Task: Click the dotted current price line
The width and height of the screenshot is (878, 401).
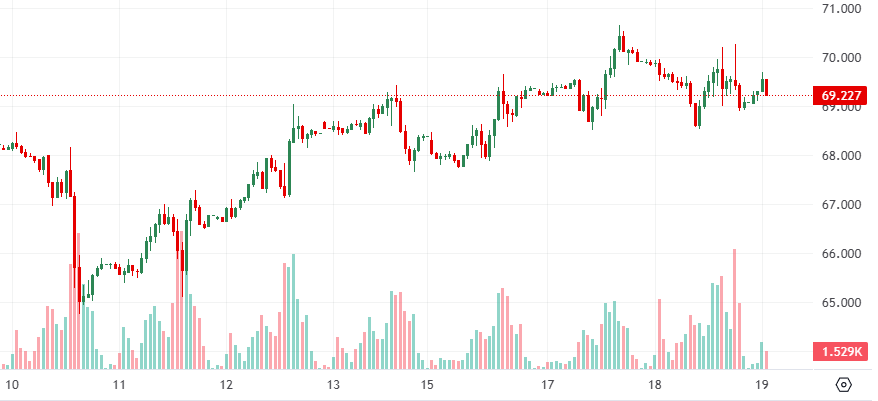Action: pyautogui.click(x=400, y=96)
